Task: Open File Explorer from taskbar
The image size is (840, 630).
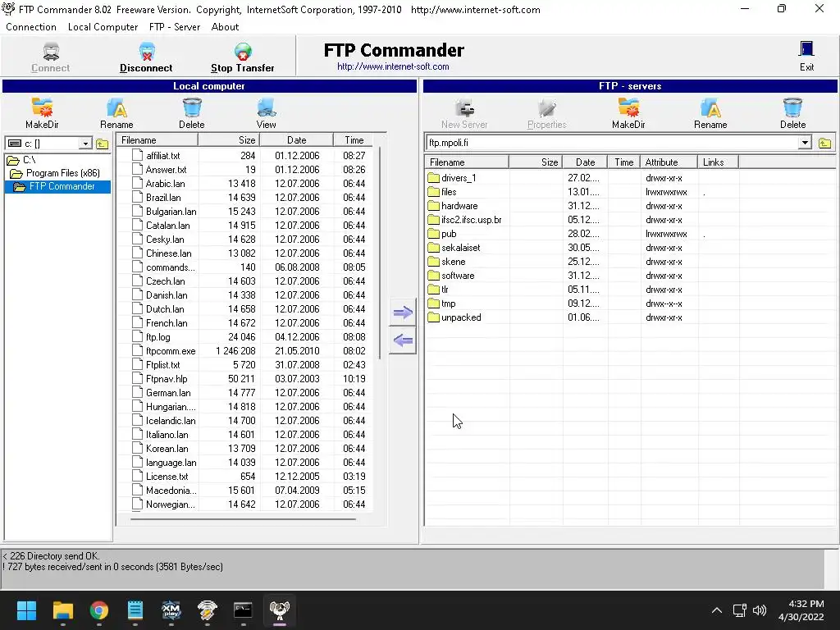Action: click(x=62, y=610)
